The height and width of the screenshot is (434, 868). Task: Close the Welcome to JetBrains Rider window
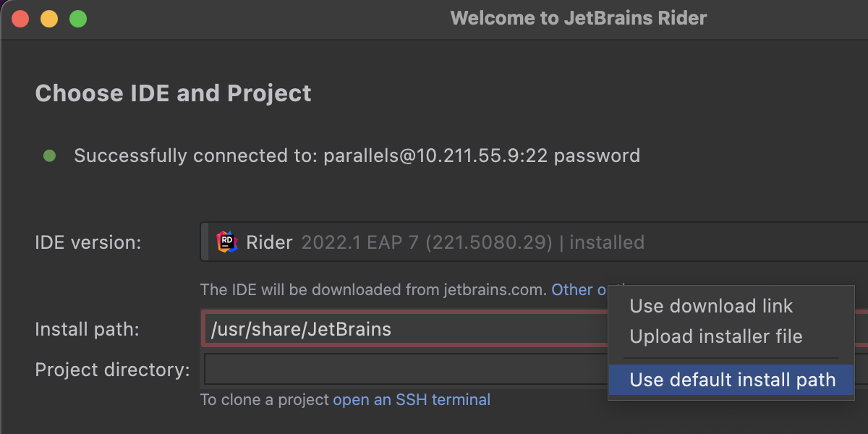[20, 19]
